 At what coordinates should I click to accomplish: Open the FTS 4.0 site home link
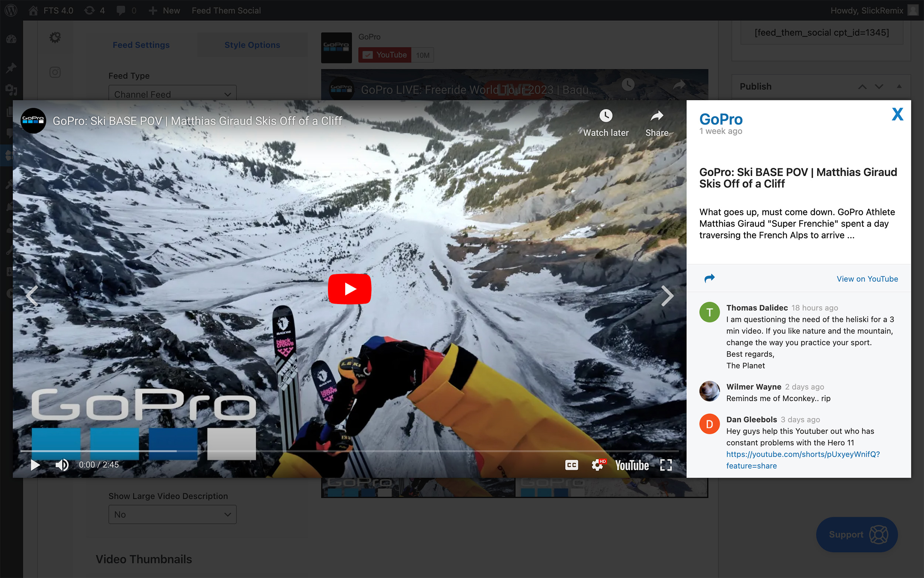coord(51,10)
